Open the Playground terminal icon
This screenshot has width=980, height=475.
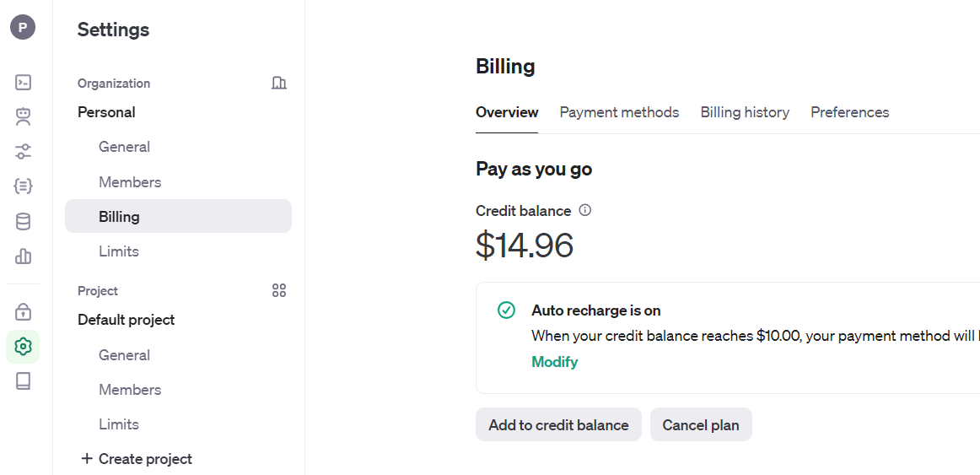coord(24,83)
